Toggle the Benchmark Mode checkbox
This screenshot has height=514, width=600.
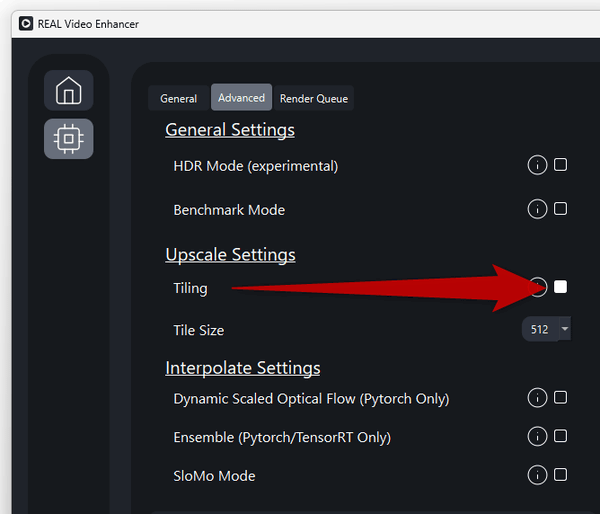[x=561, y=209]
